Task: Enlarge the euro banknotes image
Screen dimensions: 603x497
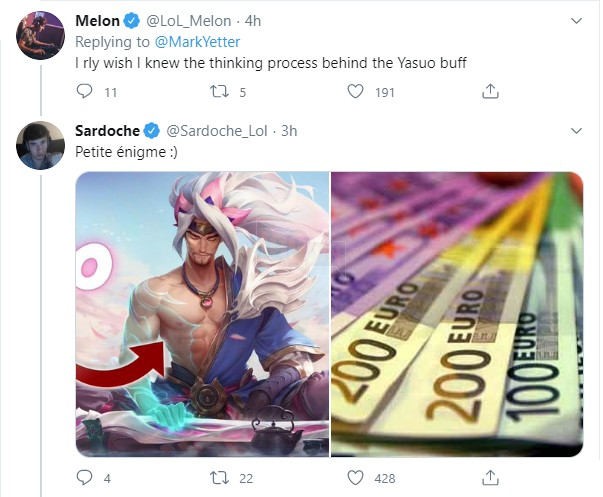Action: (x=457, y=314)
